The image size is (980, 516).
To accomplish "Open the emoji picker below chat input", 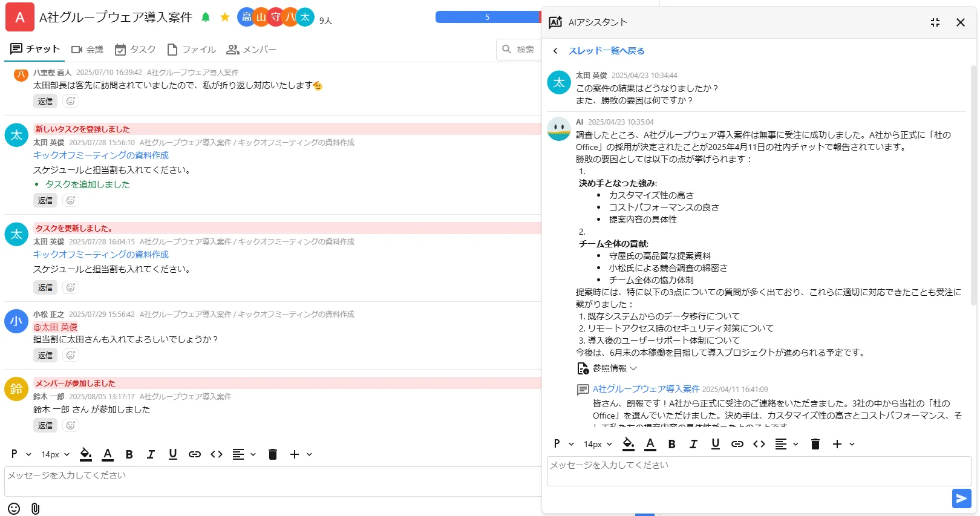I will [x=14, y=509].
